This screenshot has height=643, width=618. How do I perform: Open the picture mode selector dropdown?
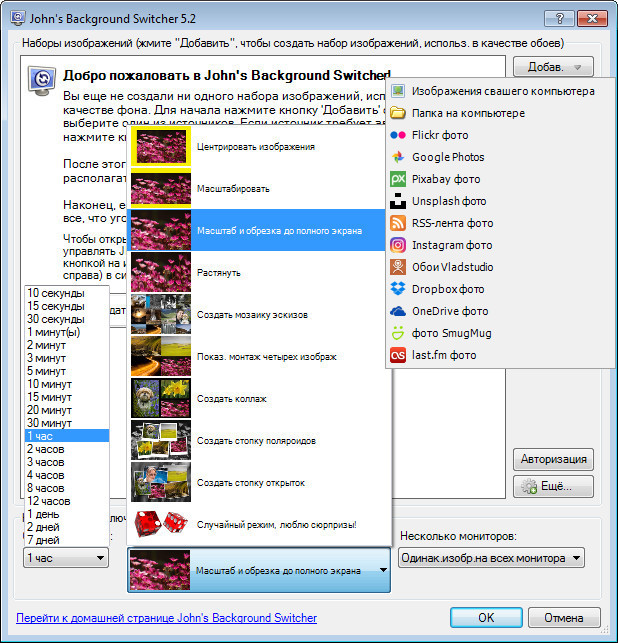coord(259,570)
